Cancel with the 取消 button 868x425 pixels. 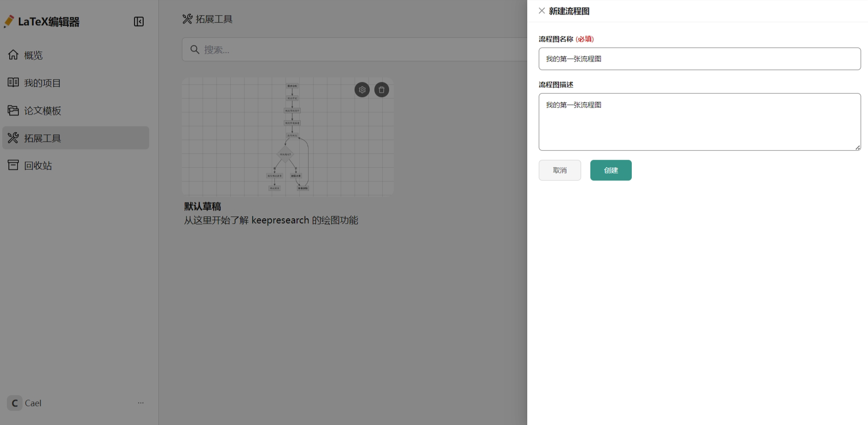tap(559, 170)
